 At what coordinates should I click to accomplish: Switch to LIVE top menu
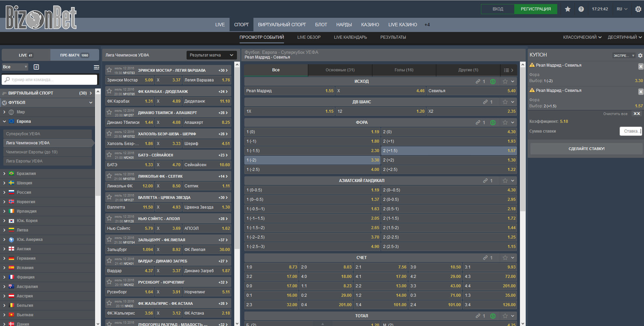click(220, 25)
